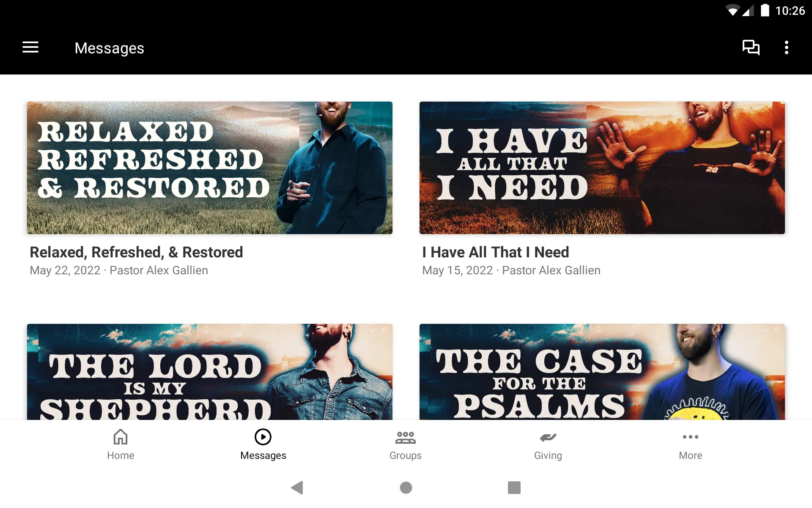
Task: Open The Case For The Psalms message
Action: click(601, 372)
